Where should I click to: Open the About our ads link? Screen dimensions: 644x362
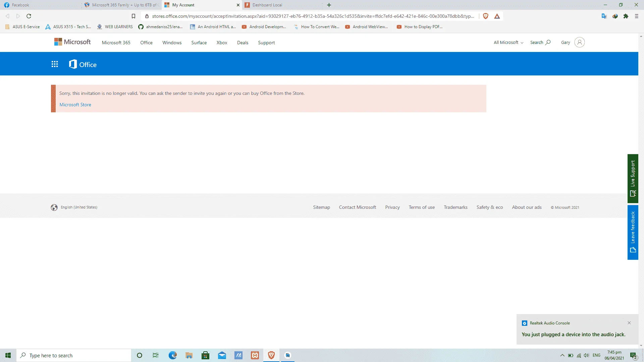tap(527, 207)
